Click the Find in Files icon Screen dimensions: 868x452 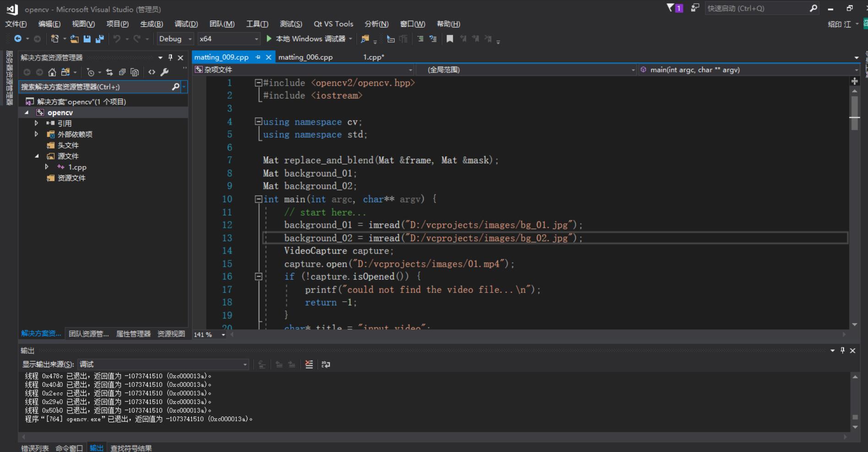[x=365, y=39]
